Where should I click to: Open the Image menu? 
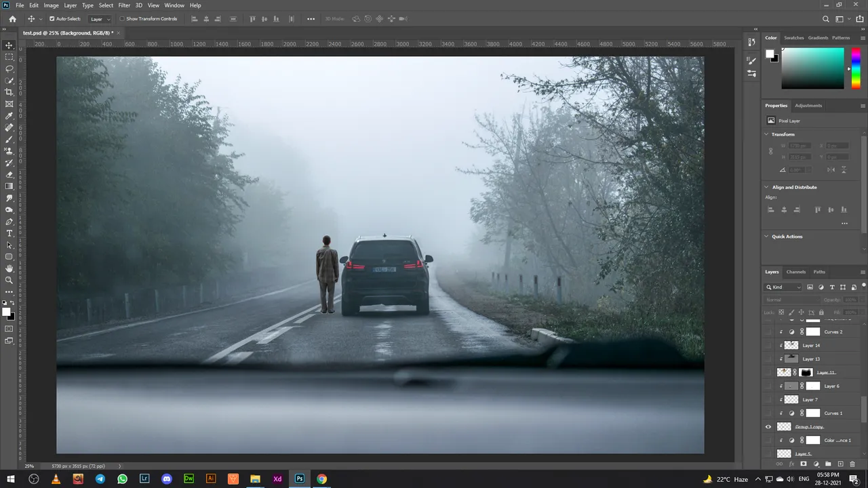click(x=51, y=5)
